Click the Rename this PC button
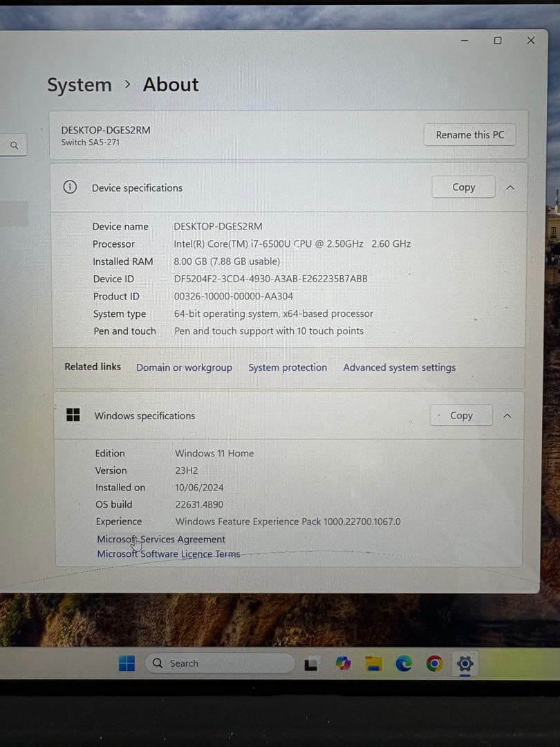 (x=469, y=134)
